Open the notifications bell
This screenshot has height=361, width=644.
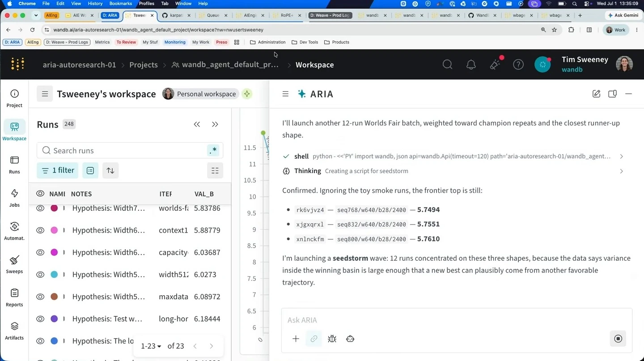[x=471, y=65]
